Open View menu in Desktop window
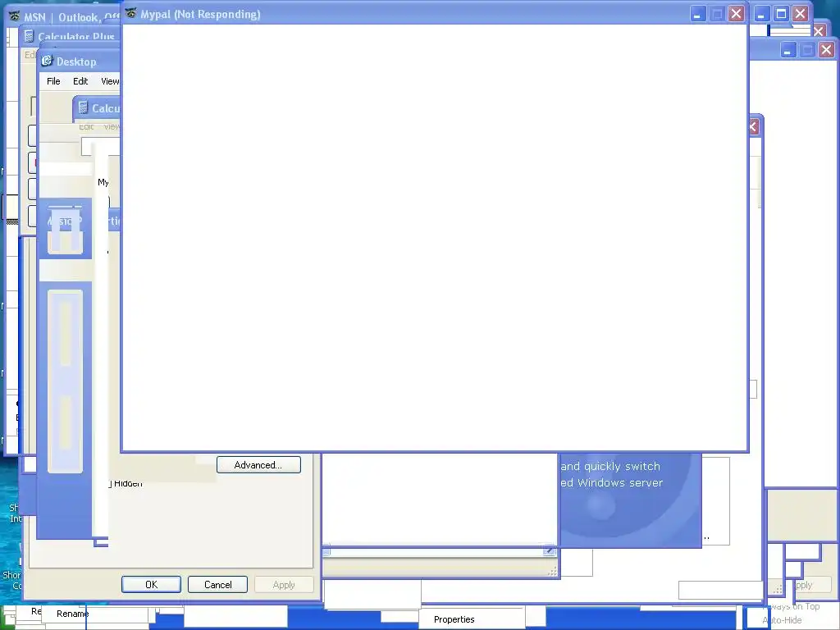 point(111,81)
